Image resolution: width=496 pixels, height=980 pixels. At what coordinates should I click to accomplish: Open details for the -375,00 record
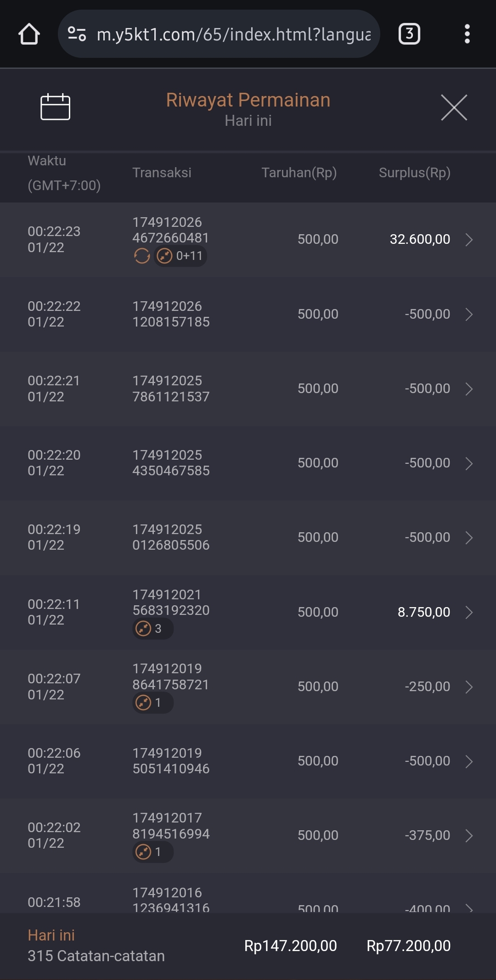click(x=469, y=835)
